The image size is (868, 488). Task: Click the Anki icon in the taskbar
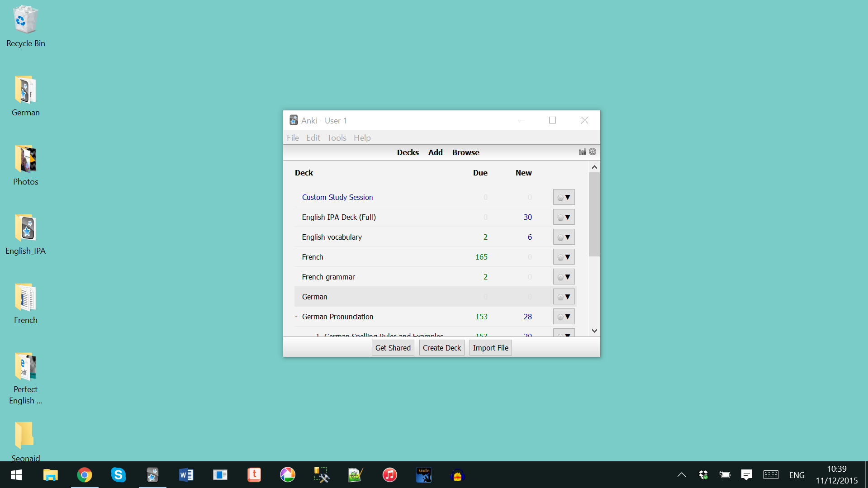click(x=152, y=475)
